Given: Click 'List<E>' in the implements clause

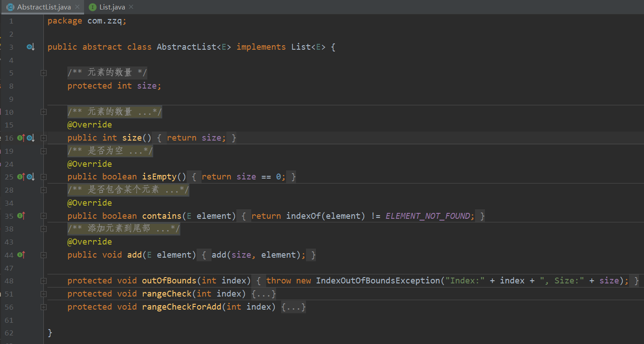Looking at the screenshot, I should click(308, 47).
